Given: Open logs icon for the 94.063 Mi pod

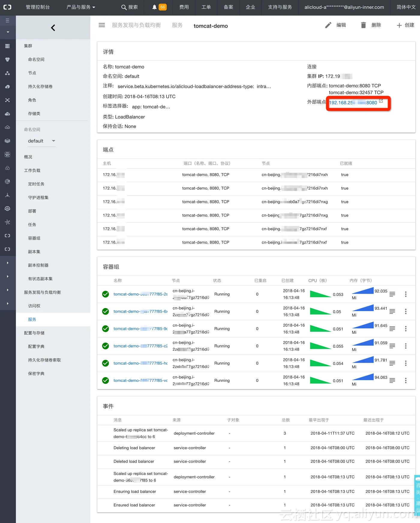Looking at the screenshot, I should (392, 380).
